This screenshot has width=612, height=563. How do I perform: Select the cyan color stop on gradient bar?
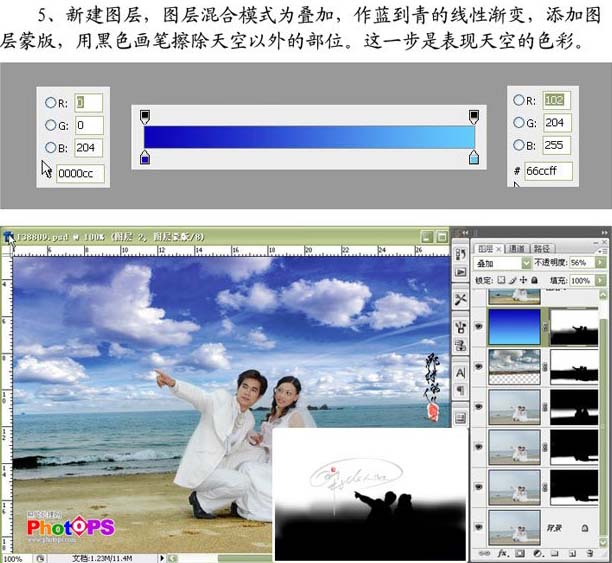click(474, 157)
